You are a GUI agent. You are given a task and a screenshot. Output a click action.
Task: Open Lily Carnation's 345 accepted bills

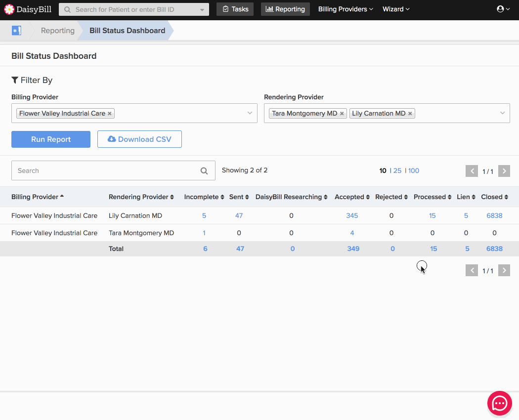(x=352, y=216)
